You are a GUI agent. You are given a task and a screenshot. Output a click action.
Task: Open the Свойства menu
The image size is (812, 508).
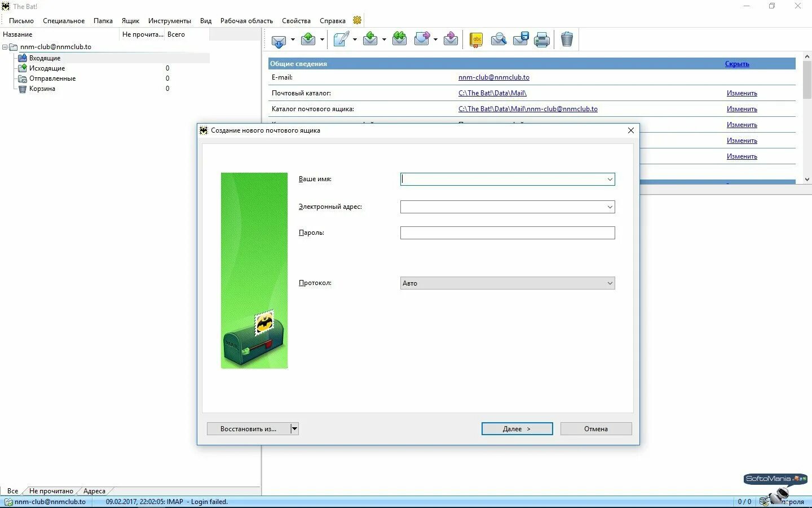[296, 21]
